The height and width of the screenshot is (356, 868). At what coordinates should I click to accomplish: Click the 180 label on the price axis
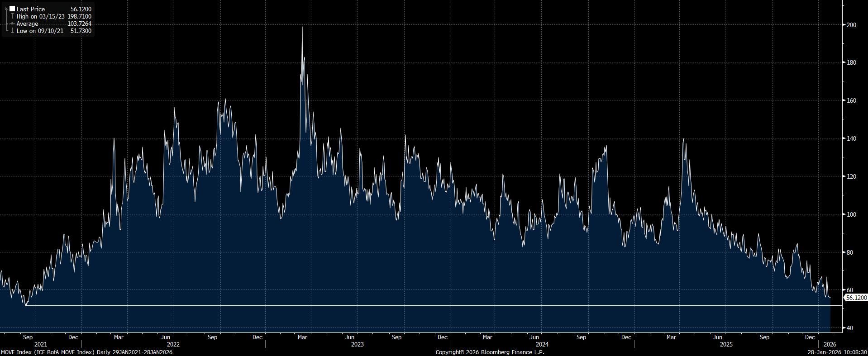tap(851, 62)
